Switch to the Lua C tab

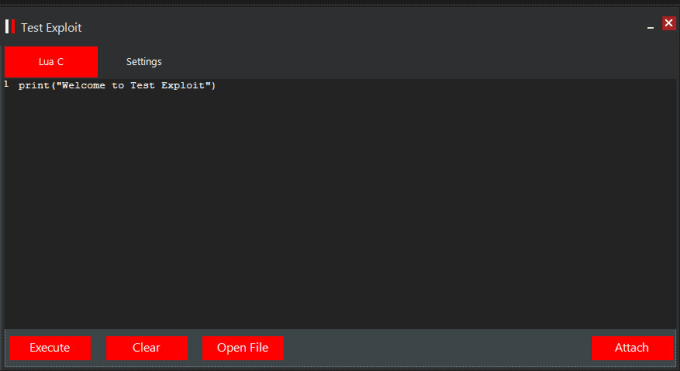pos(51,62)
